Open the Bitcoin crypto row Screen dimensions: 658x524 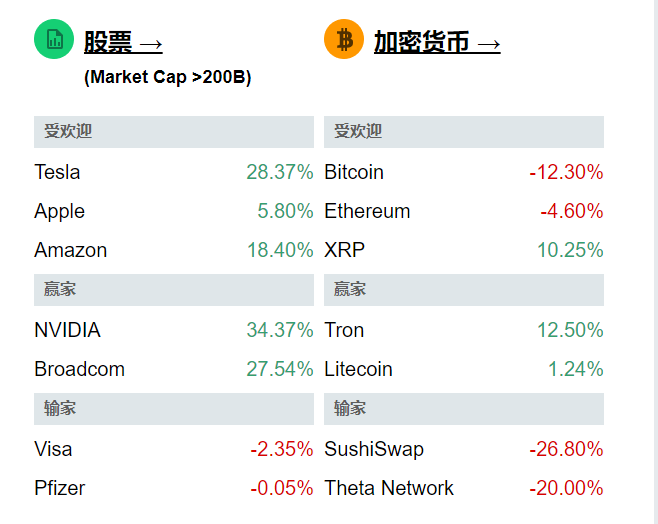pos(354,172)
